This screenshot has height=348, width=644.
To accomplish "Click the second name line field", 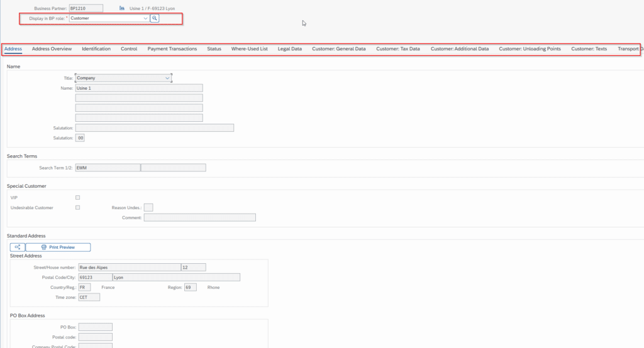I will point(139,97).
